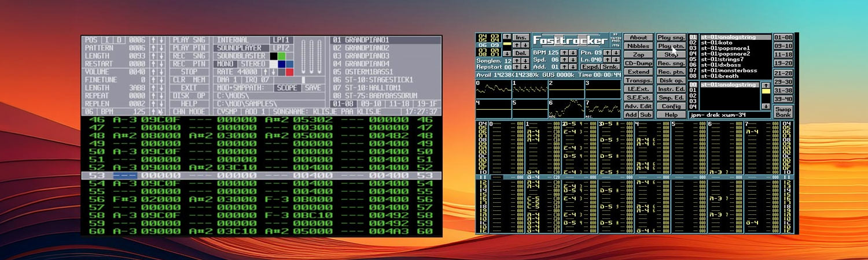
Task: Click sample list up arrow in Fasttracker
Action: 766,85
